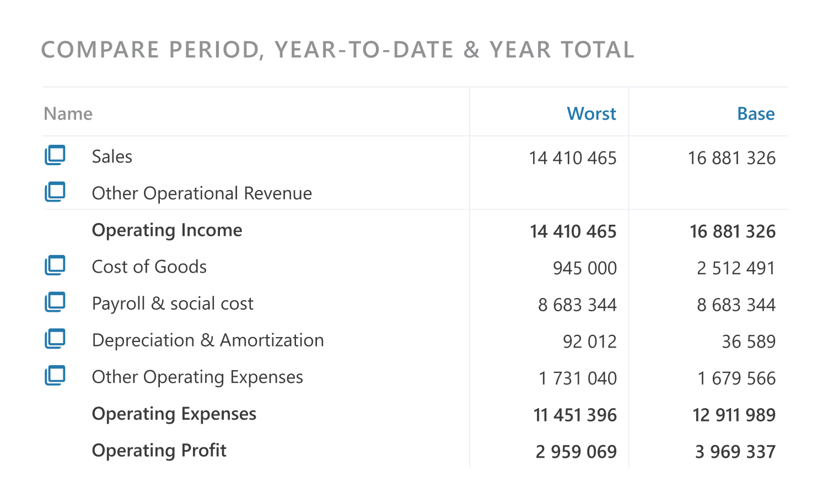The image size is (828, 504).
Task: Click the Compare Period, Year-to-Date & Year Total title
Action: pos(338,50)
